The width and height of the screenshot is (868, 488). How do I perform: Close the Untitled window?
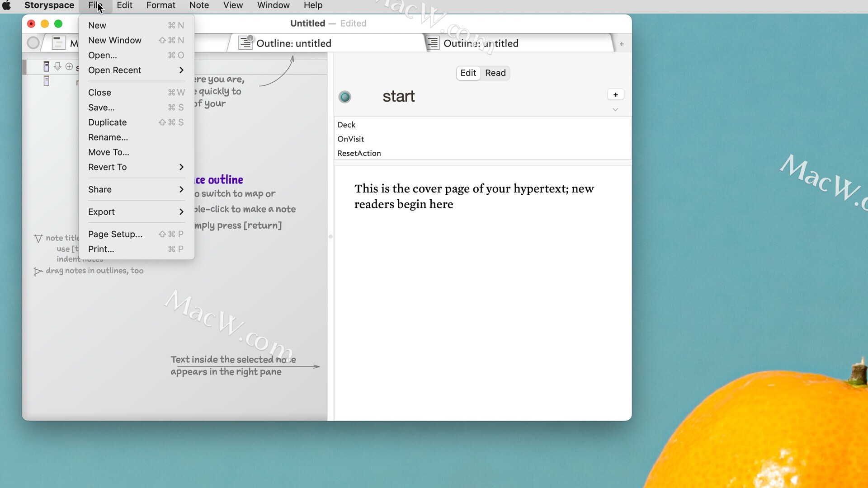[31, 23]
